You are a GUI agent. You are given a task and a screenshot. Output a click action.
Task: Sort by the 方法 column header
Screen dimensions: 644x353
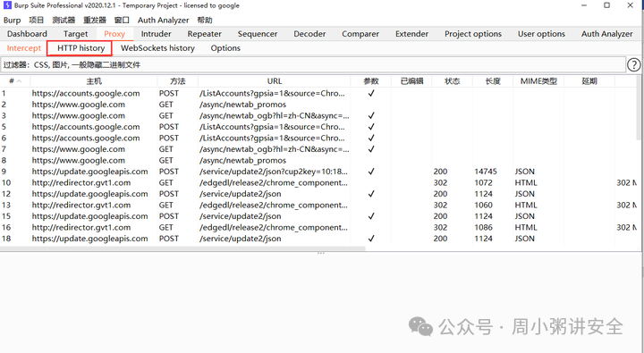point(177,81)
